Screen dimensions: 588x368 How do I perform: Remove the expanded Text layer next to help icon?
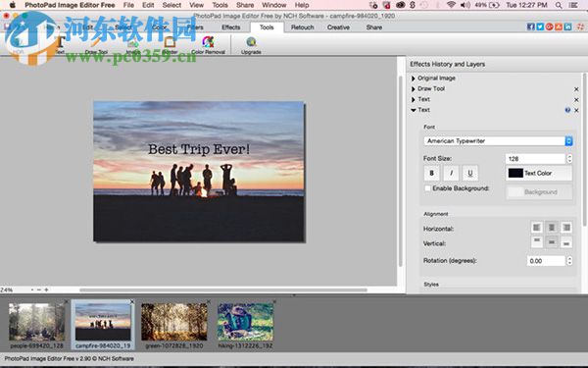tap(576, 110)
